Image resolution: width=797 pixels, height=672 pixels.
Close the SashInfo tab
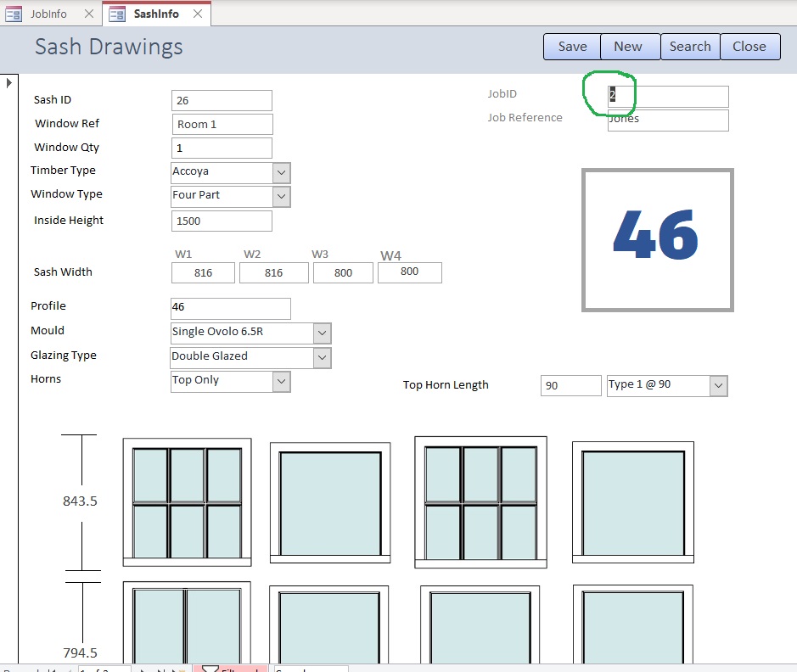click(x=198, y=14)
